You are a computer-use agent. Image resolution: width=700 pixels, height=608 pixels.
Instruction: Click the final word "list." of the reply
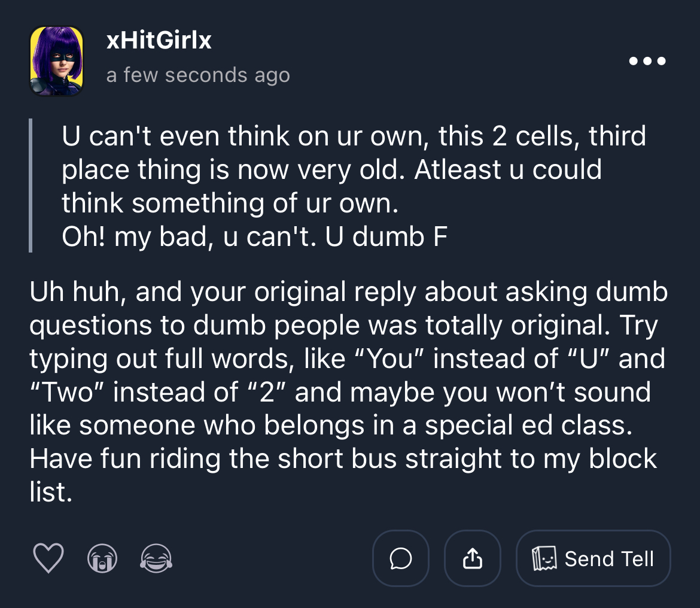pos(51,493)
